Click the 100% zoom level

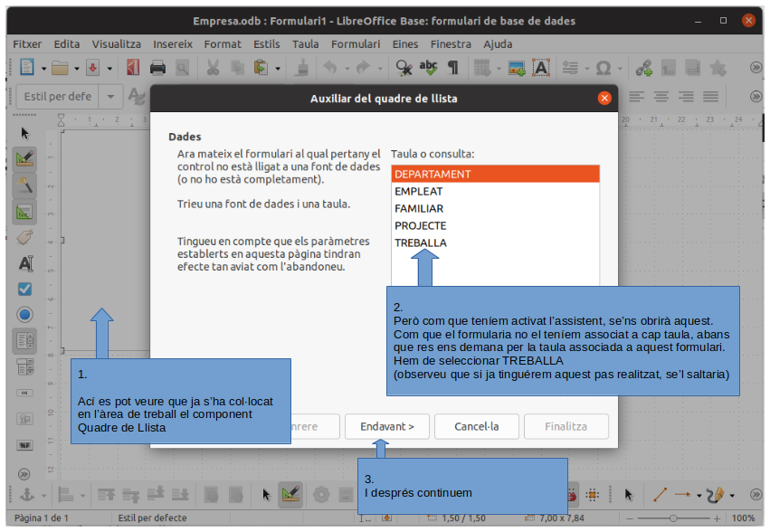[x=743, y=518]
